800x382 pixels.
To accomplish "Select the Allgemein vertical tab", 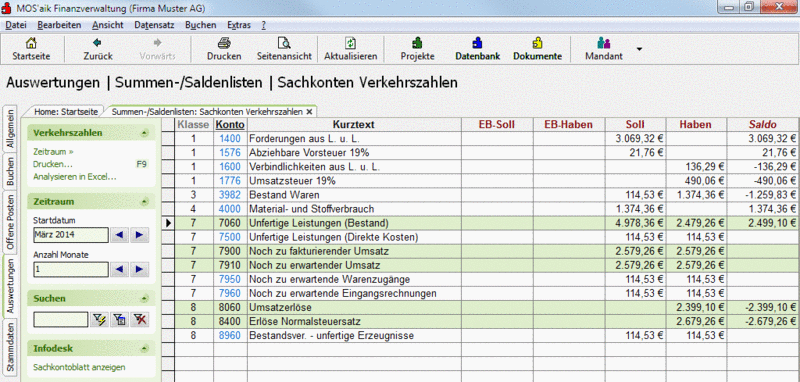I will tap(11, 129).
